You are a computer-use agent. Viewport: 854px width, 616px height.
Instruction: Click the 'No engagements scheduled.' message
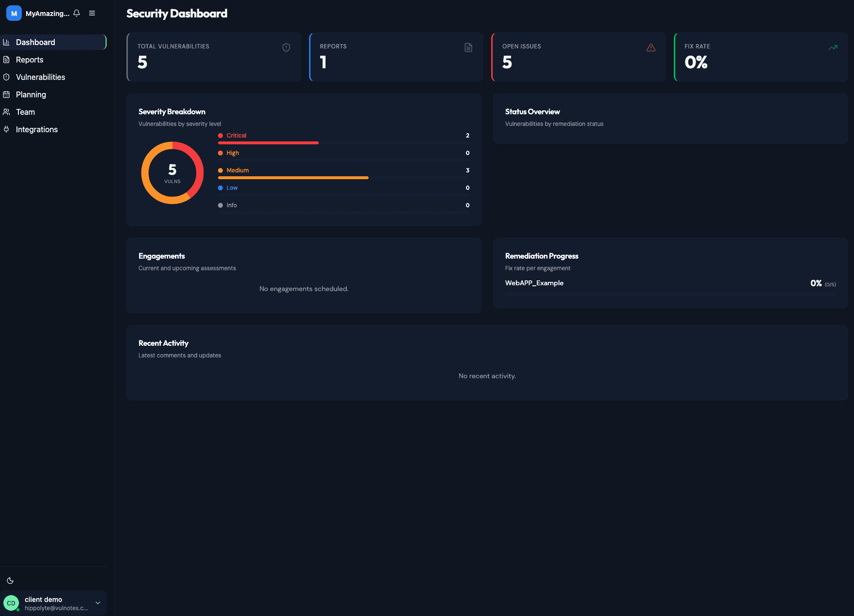(304, 289)
